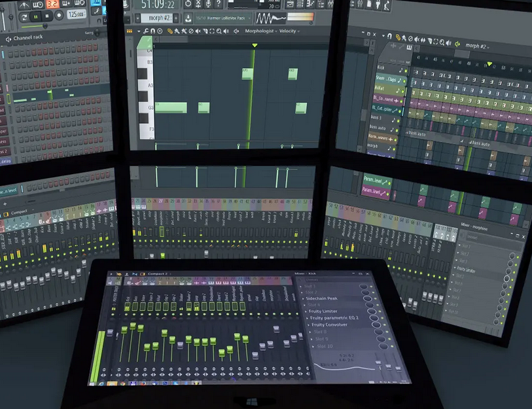This screenshot has height=409, width=532.
Task: Click the 125.000 tempo field
Action: click(x=76, y=14)
